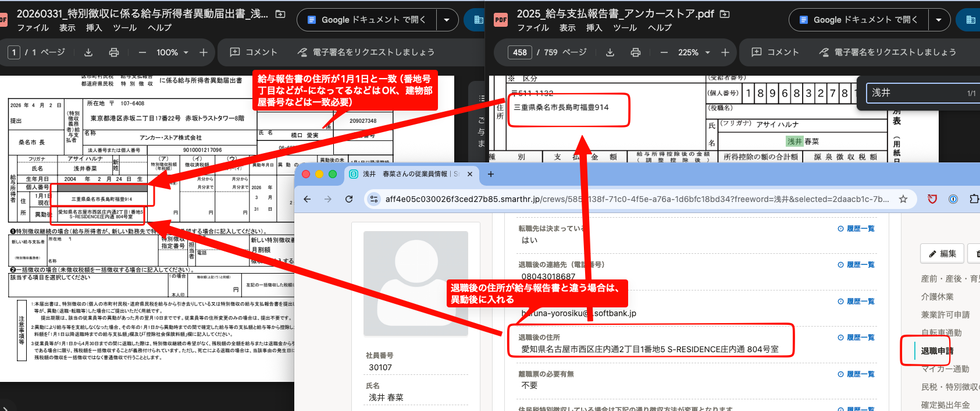Viewport: 980px width, 411px height.
Task: Open ヘルプ menu in the right PDF viewer
Action: click(660, 28)
